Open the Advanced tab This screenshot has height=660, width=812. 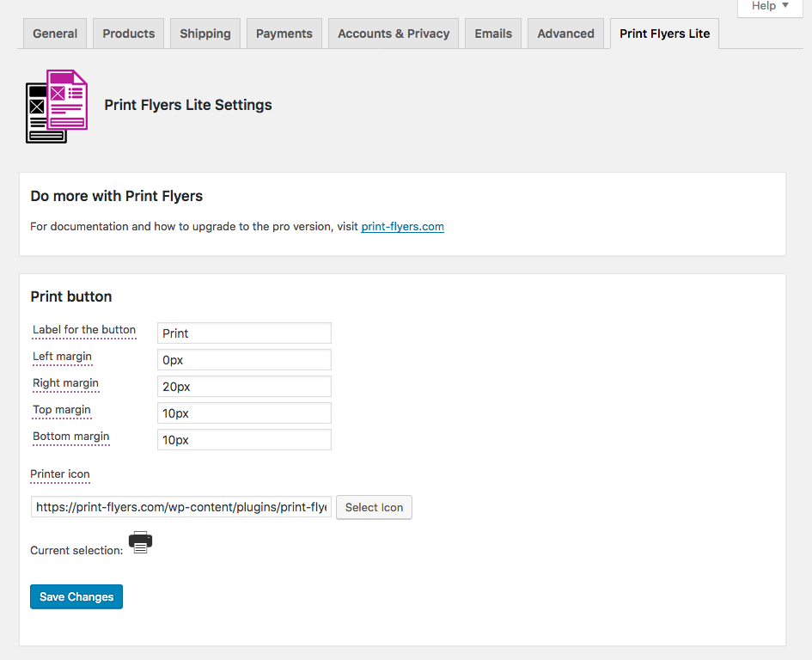(565, 34)
